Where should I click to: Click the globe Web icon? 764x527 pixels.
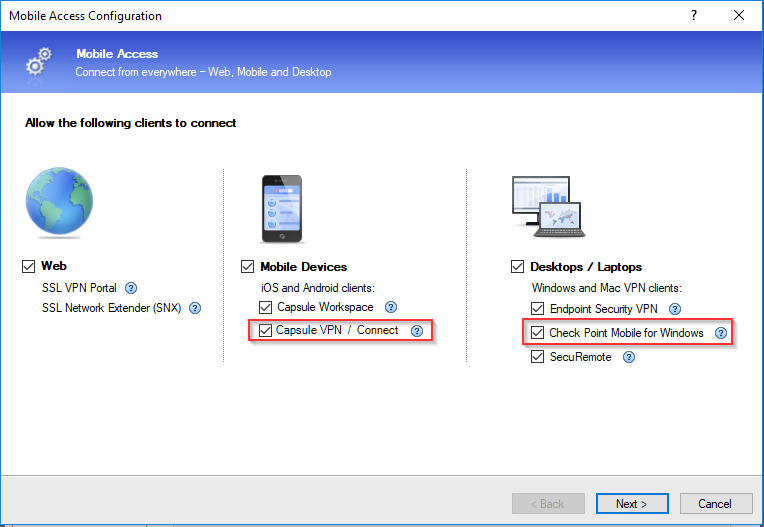[x=59, y=202]
